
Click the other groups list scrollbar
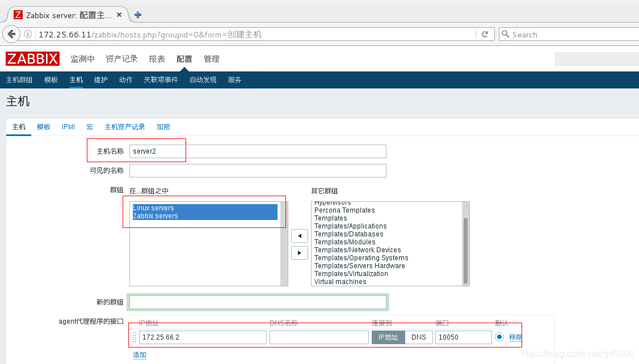coord(465,251)
